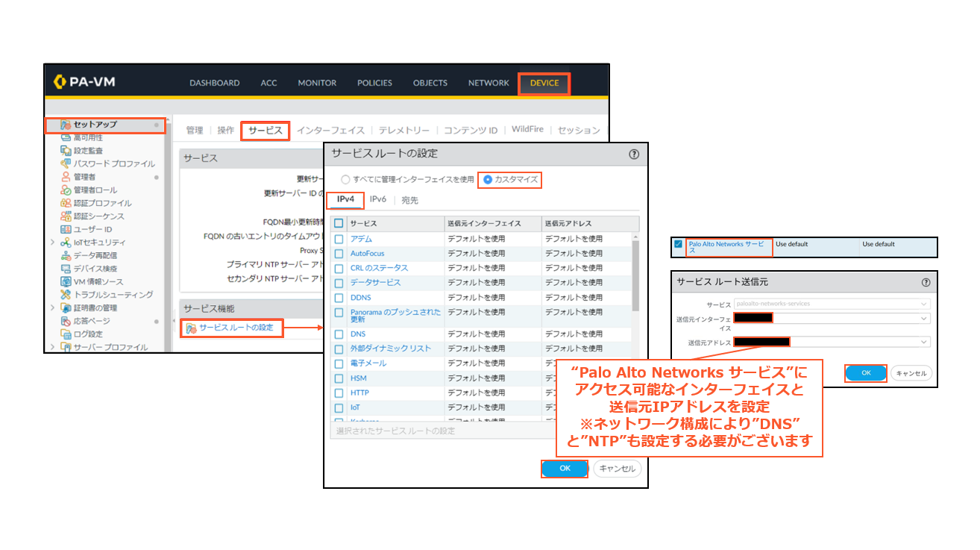The height and width of the screenshot is (550, 980).
Task: Check the DNS service checkbox
Action: [x=339, y=334]
